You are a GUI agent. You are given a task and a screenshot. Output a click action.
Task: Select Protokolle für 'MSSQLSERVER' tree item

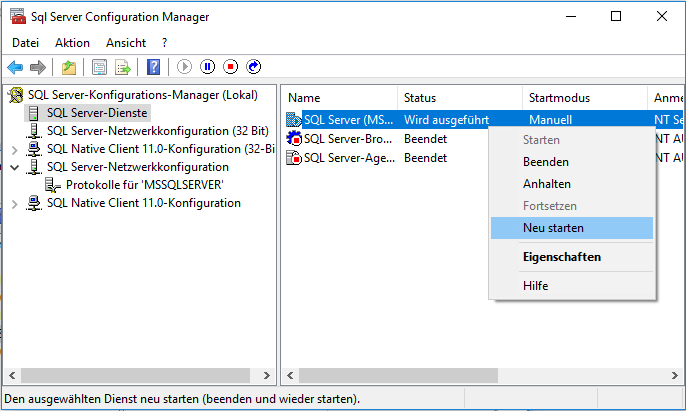tap(145, 185)
